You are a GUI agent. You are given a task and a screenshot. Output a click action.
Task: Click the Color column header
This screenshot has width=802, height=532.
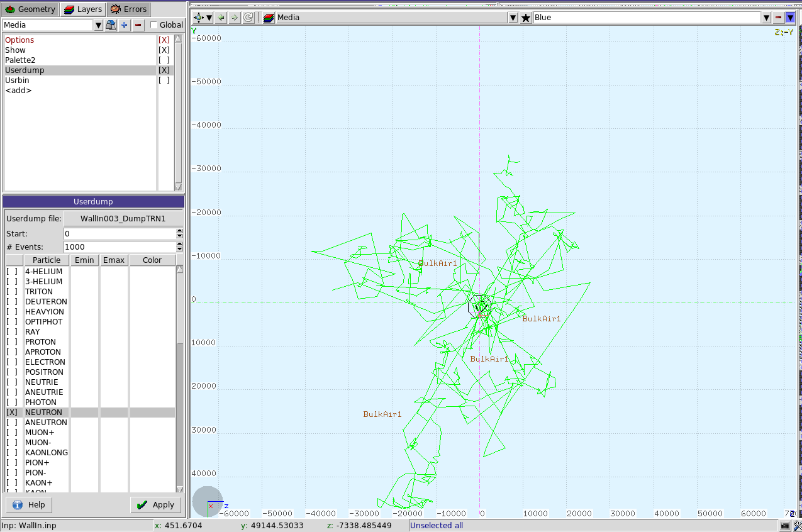(x=152, y=260)
